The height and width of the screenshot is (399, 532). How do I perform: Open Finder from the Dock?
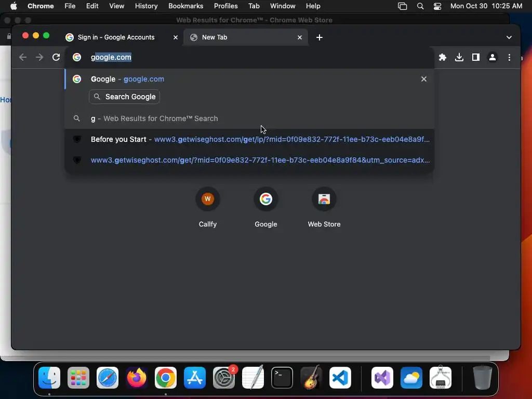49,378
